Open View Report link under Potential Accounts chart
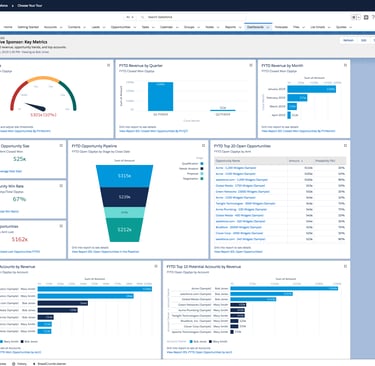This screenshot has height=366, width=375. pos(199,352)
